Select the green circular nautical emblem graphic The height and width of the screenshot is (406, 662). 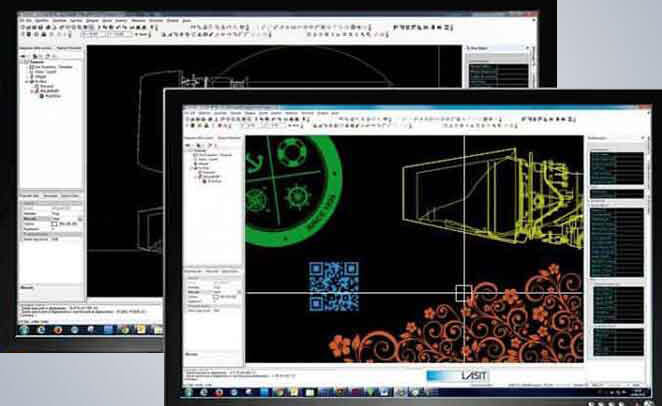coord(293,191)
